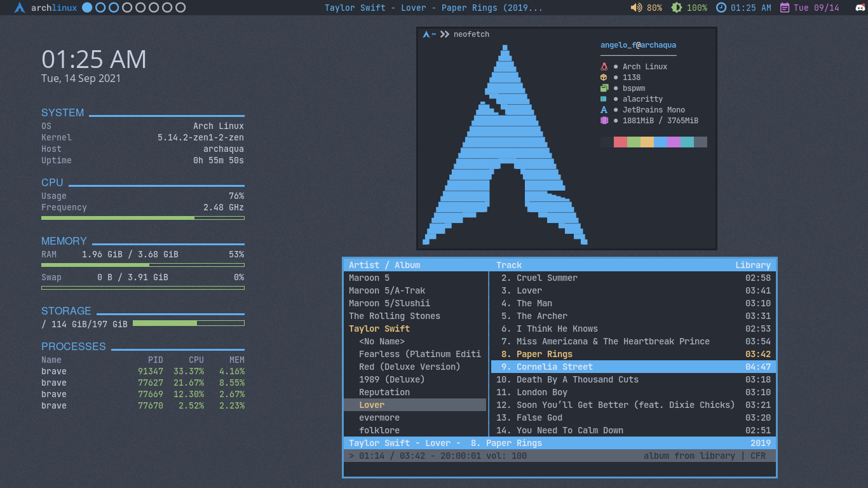Select track 9. Cornelia Street
The width and height of the screenshot is (868, 488).
click(633, 367)
